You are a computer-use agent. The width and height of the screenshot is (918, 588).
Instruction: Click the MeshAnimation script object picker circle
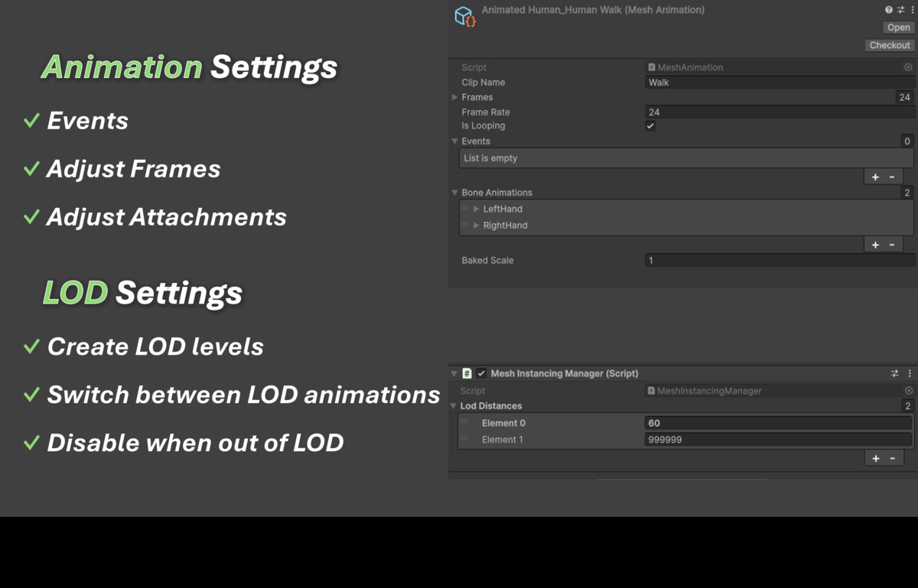coord(907,67)
